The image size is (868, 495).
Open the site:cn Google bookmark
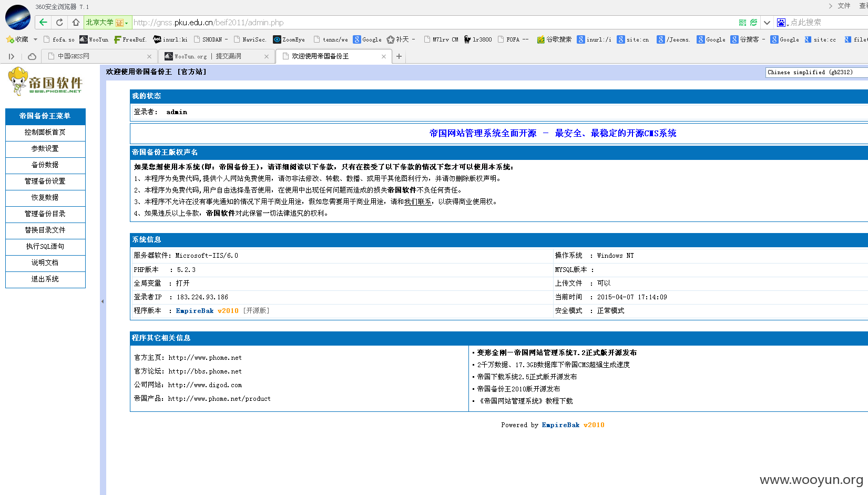click(x=633, y=39)
